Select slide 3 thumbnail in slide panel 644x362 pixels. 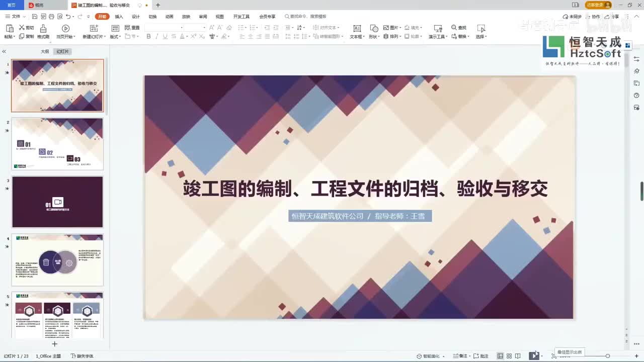(57, 202)
